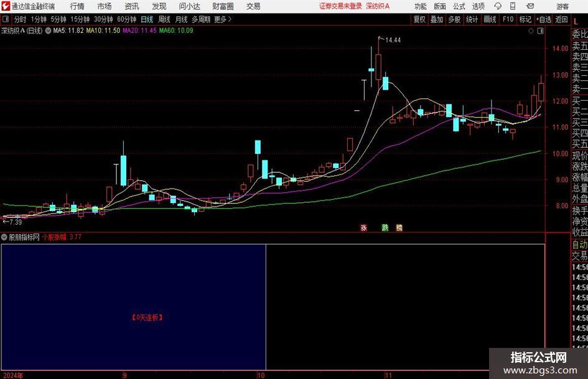Click the 返回 back button
The image size is (588, 379).
coord(561,19)
